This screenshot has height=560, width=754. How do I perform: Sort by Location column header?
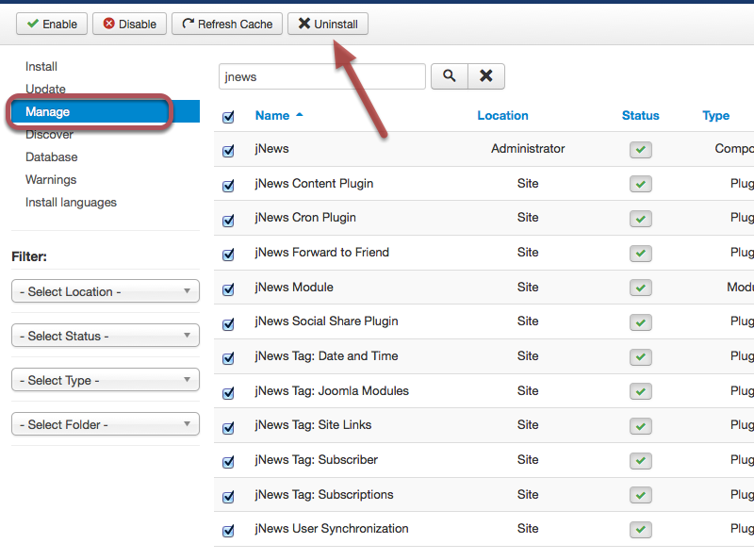click(502, 115)
